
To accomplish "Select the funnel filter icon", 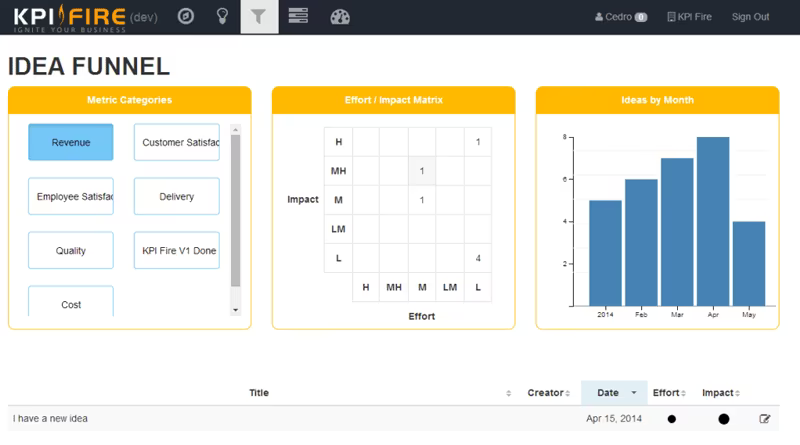I will (x=259, y=17).
